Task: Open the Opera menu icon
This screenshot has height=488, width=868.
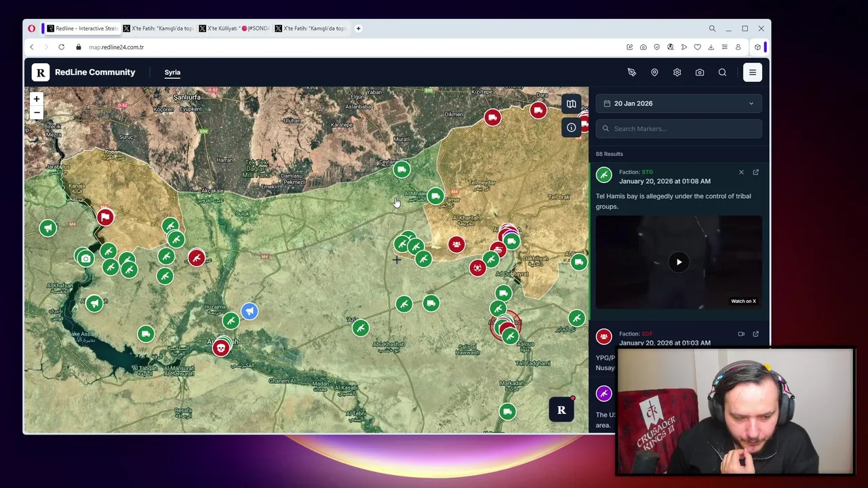Action: click(31, 28)
